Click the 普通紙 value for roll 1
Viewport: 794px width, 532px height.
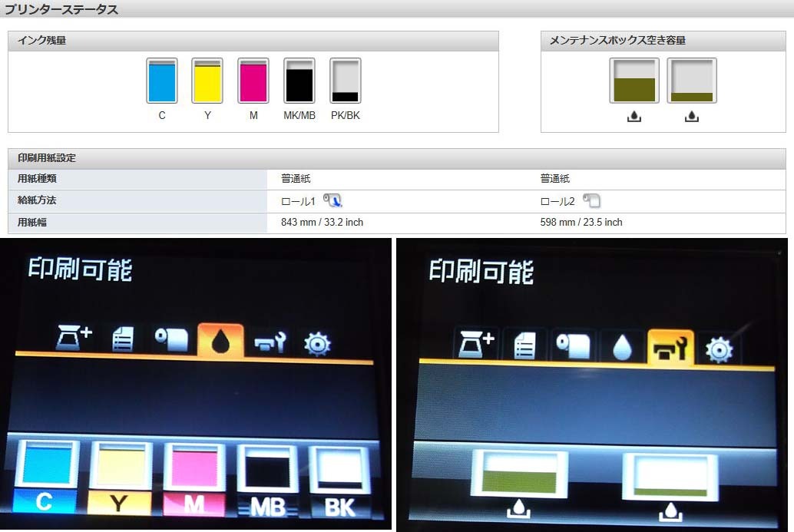pyautogui.click(x=296, y=179)
